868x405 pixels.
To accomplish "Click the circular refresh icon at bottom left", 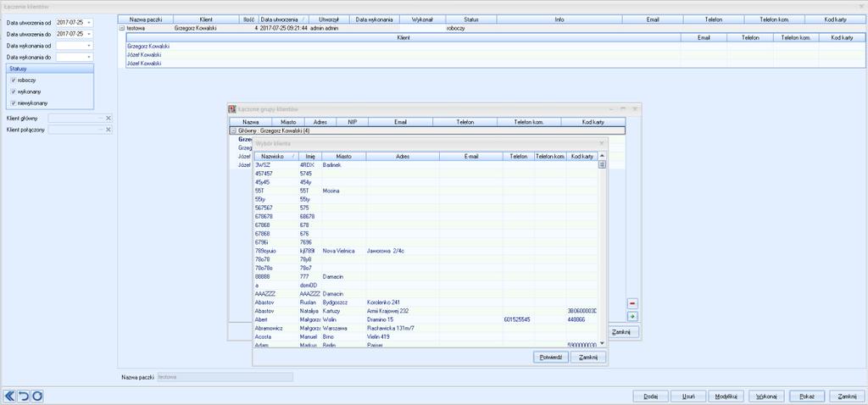I will 37,397.
